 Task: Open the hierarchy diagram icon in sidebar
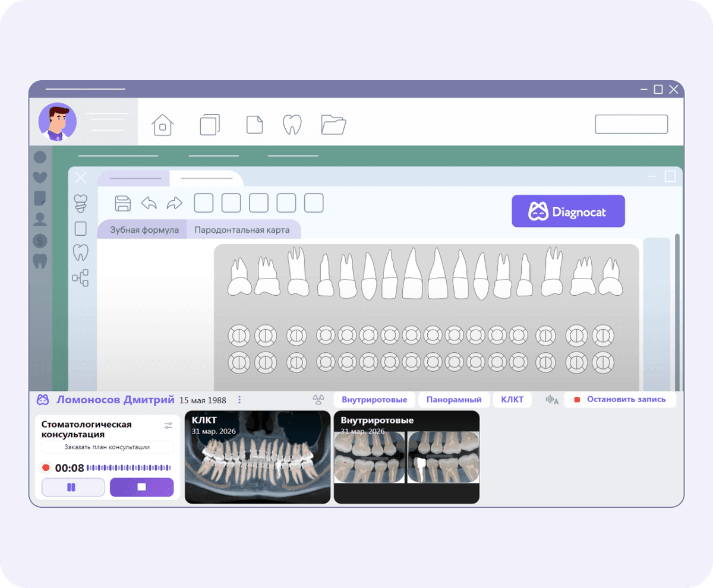click(x=80, y=277)
